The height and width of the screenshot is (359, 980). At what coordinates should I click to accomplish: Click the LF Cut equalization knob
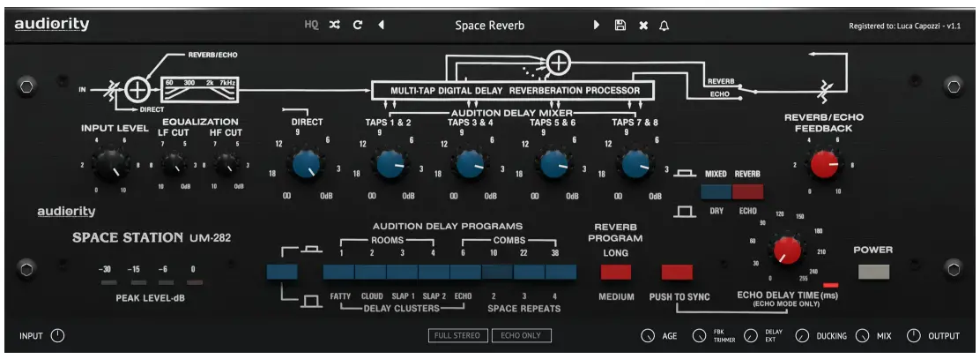click(x=173, y=165)
